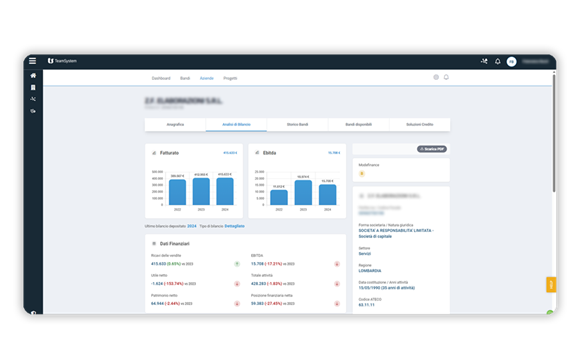Image resolution: width=576 pixels, height=362 pixels.
Task: Open the Home icon in the sidebar
Action: [33, 75]
